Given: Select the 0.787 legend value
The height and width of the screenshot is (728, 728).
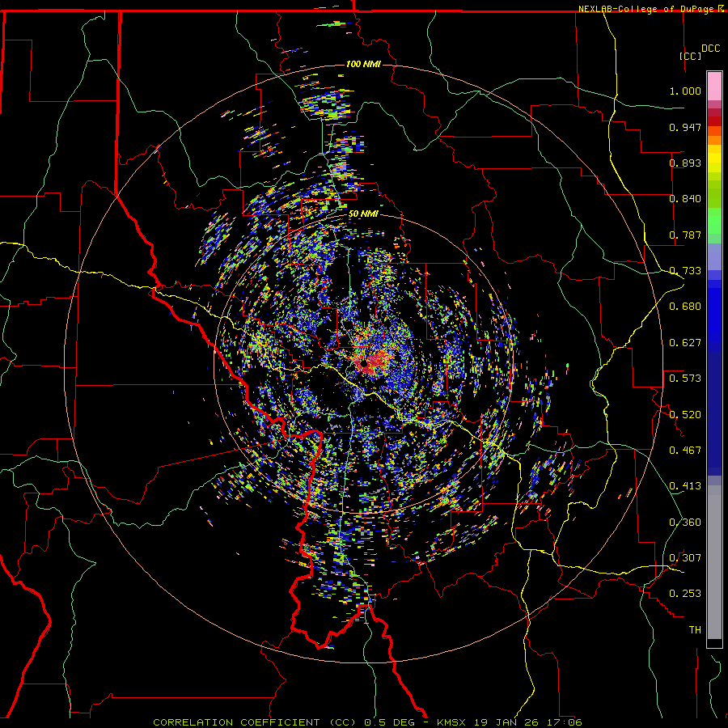Looking at the screenshot, I should (685, 235).
